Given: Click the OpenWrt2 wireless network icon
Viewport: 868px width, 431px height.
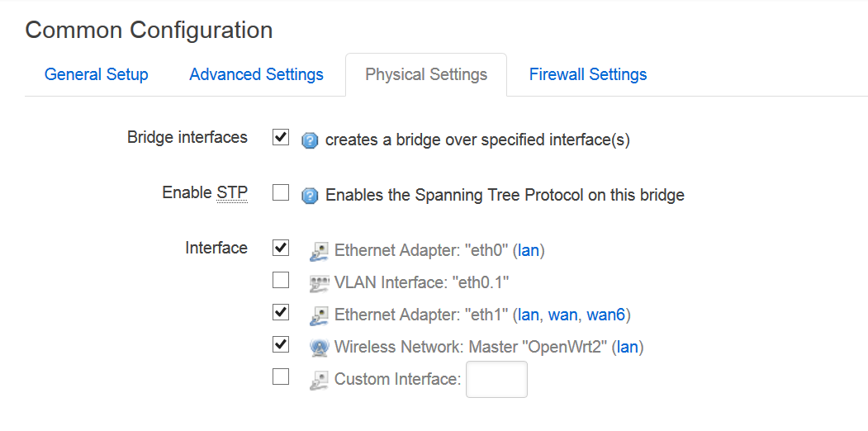Looking at the screenshot, I should point(318,348).
